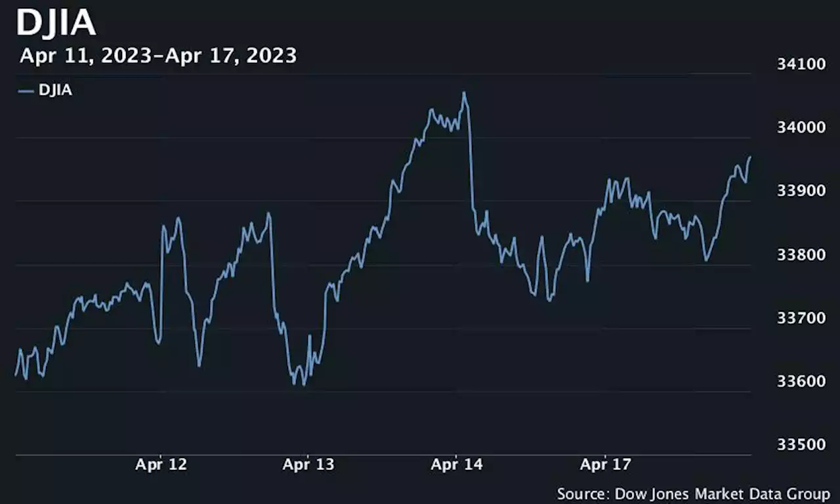Image resolution: width=840 pixels, height=504 pixels.
Task: Click the peak of the DJIA line above 34000
Action: (x=464, y=93)
